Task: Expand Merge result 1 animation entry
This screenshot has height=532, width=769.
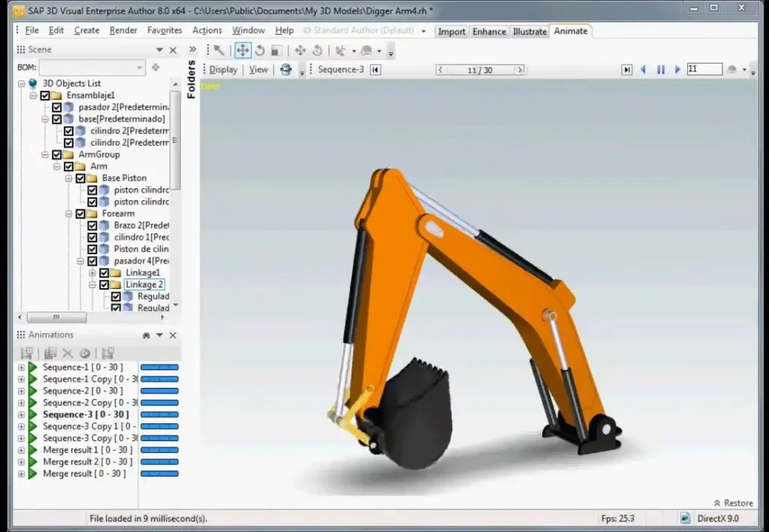Action: [x=21, y=449]
